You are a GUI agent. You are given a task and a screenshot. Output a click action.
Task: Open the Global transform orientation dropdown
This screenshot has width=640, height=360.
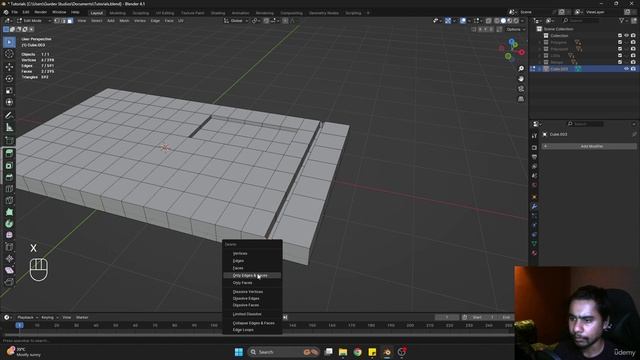click(x=236, y=20)
